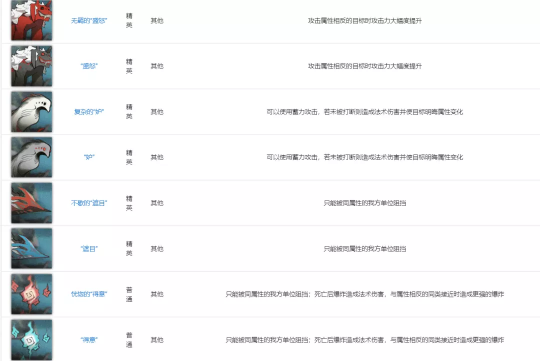Image resolution: width=540 pixels, height=361 pixels.
Task: Click 其他 type in the red spiked creature row
Action: click(157, 203)
